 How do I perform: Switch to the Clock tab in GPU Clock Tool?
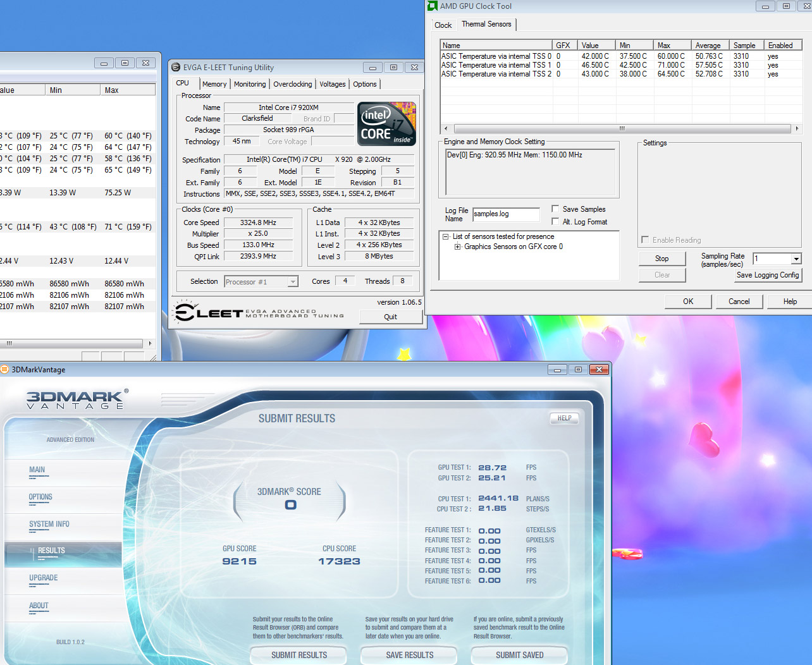(443, 25)
